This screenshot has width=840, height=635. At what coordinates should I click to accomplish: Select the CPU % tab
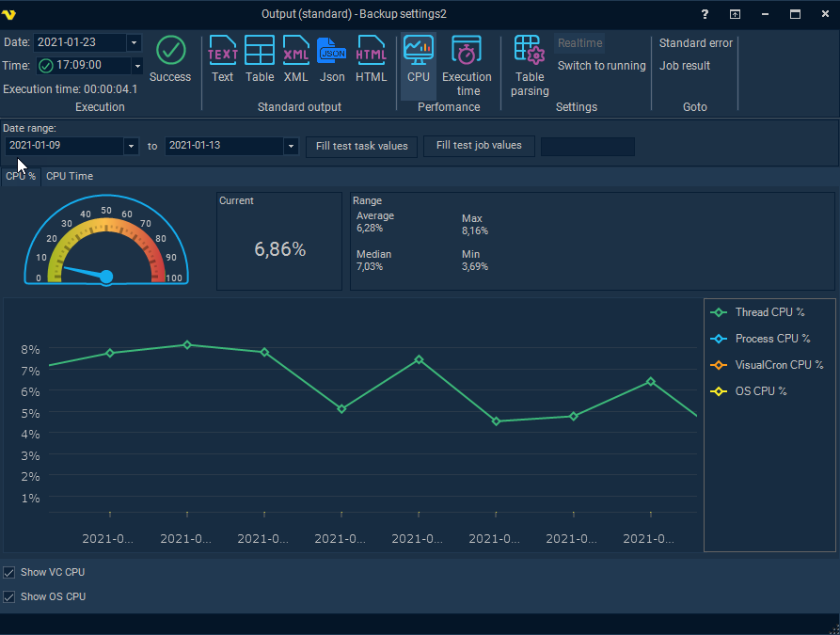click(21, 176)
